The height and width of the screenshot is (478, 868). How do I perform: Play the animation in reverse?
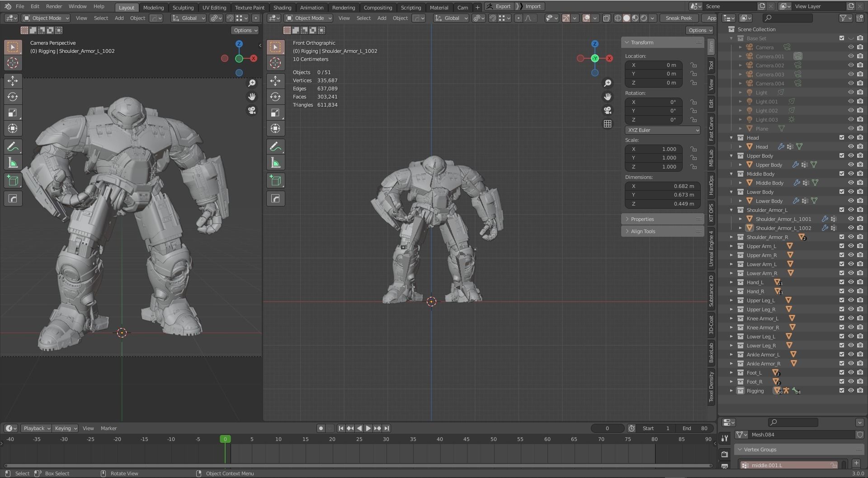pos(359,428)
